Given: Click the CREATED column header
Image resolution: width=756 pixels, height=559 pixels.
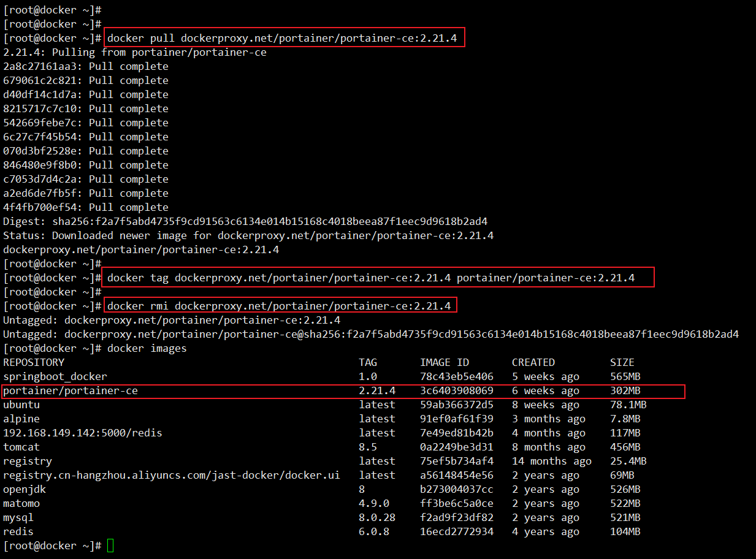Looking at the screenshot, I should click(x=533, y=362).
